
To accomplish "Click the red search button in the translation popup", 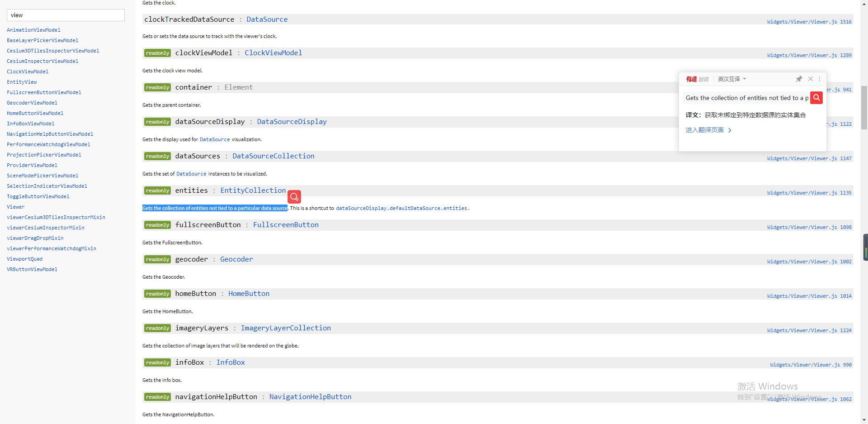I will click(x=816, y=98).
